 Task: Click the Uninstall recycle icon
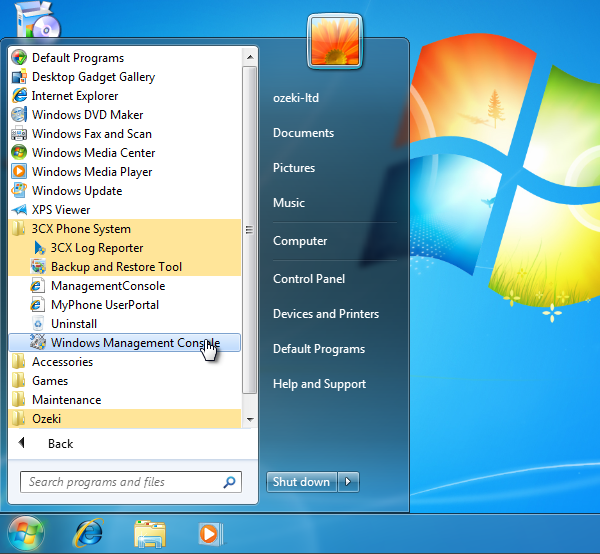coord(38,323)
